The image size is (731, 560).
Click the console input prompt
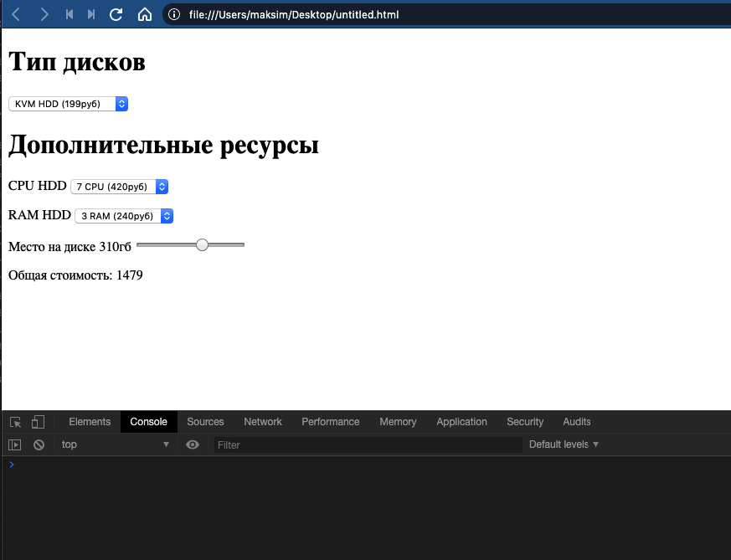[368, 465]
